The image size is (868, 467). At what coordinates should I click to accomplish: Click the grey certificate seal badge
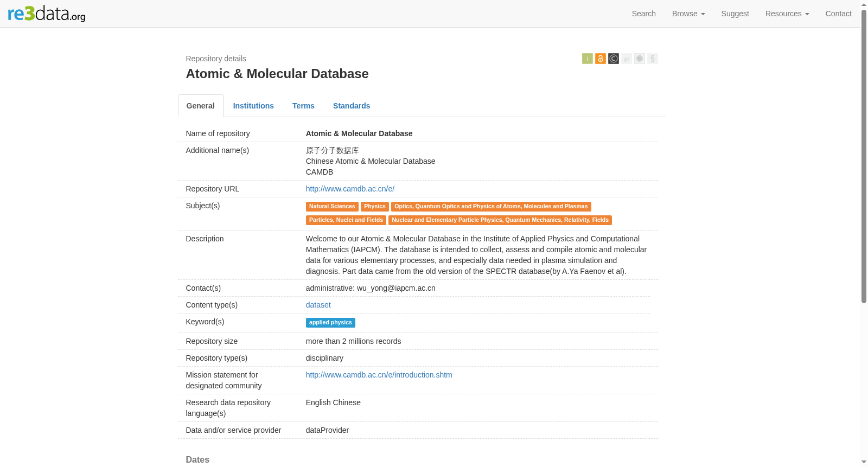(640, 59)
